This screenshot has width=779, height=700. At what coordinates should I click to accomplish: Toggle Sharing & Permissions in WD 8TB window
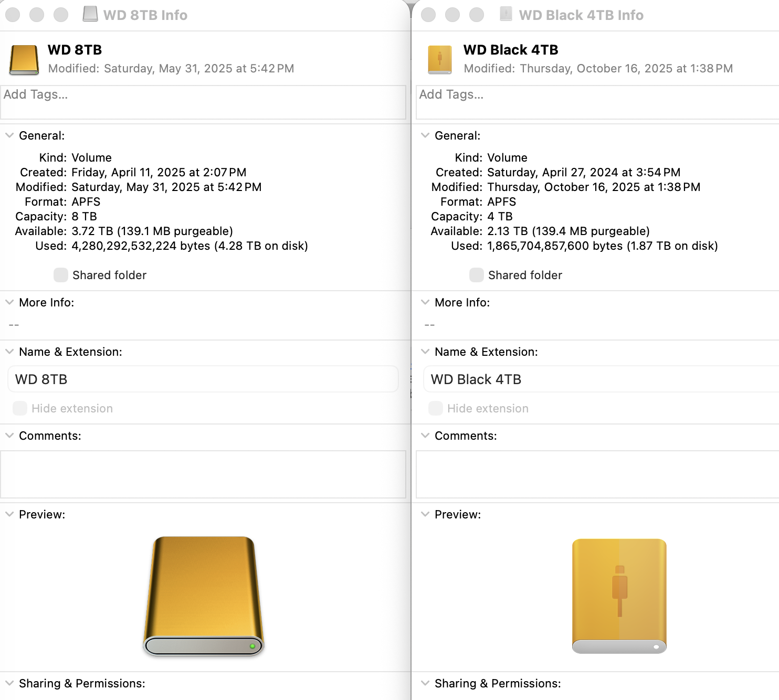click(9, 683)
